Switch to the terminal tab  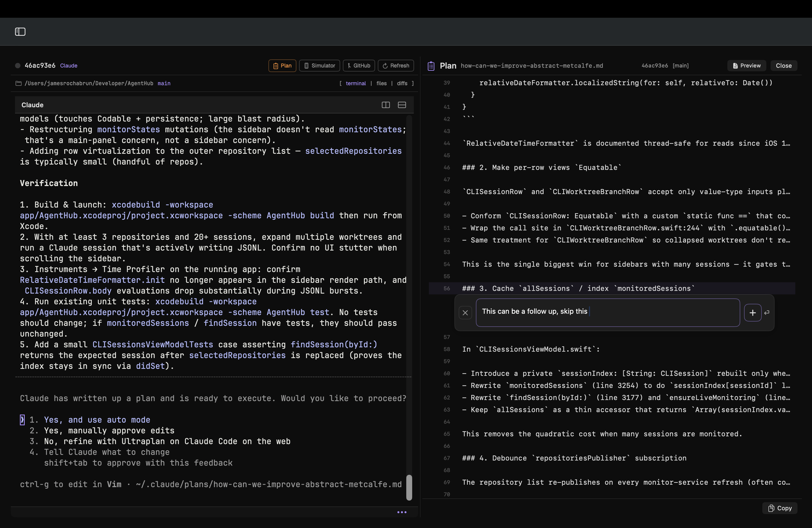355,83
